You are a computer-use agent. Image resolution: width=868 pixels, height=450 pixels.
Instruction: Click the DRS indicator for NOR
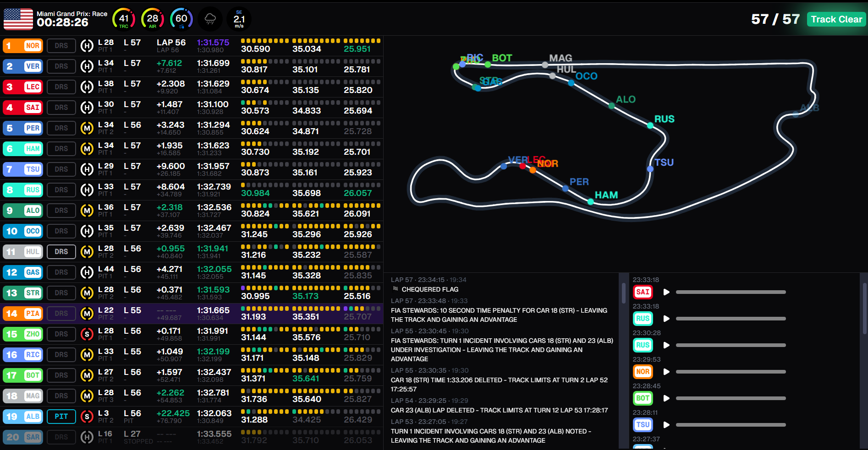[x=61, y=46]
